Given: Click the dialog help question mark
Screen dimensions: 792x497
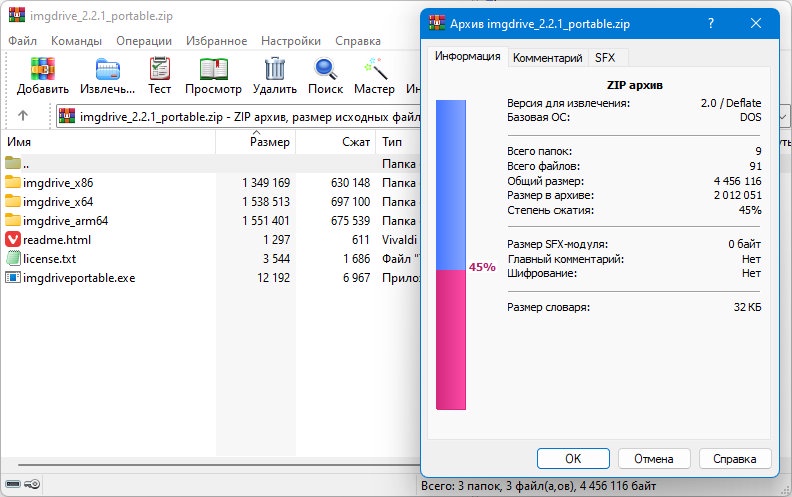Looking at the screenshot, I should (x=711, y=23).
